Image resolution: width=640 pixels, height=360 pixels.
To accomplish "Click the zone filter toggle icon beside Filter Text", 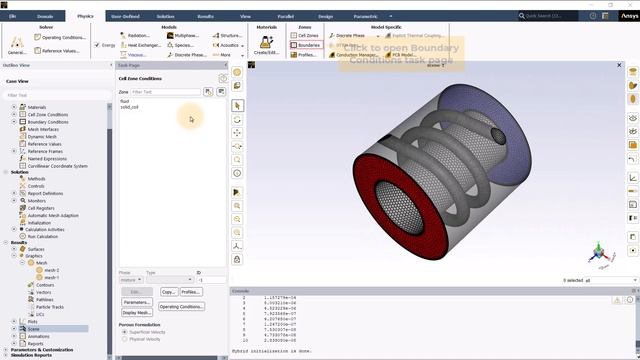I will pos(208,91).
